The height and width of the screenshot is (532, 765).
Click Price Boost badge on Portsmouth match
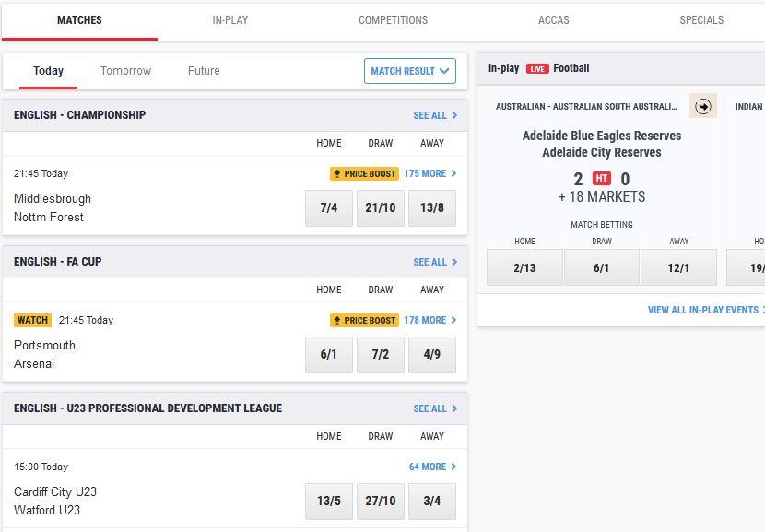click(x=365, y=320)
